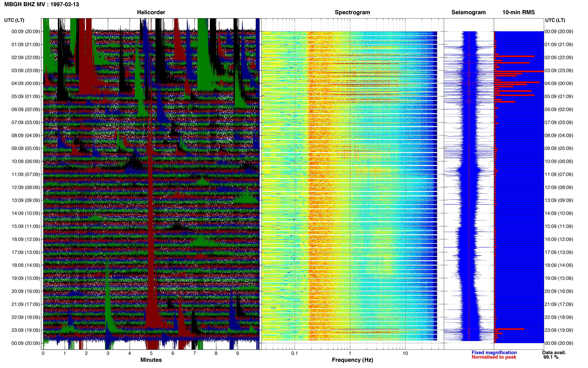The image size is (588, 368).
Task: Click left time label '12:09 (08:09)'
Action: (x=26, y=187)
